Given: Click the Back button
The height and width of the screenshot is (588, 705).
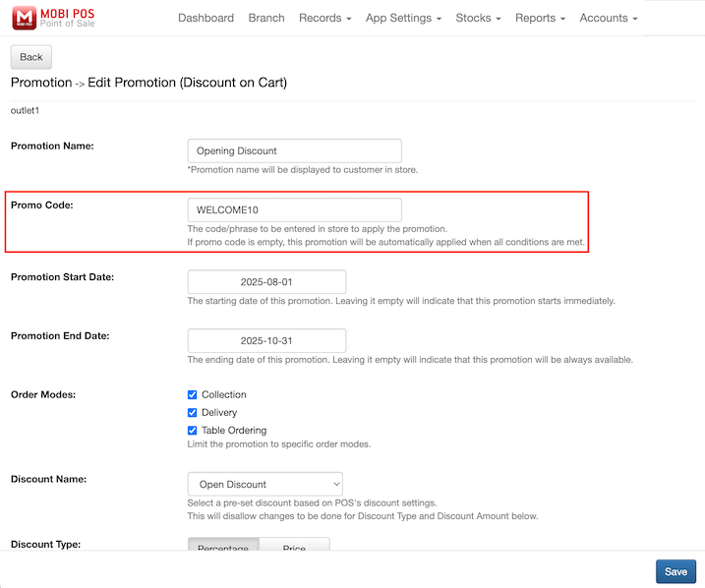Looking at the screenshot, I should (31, 57).
